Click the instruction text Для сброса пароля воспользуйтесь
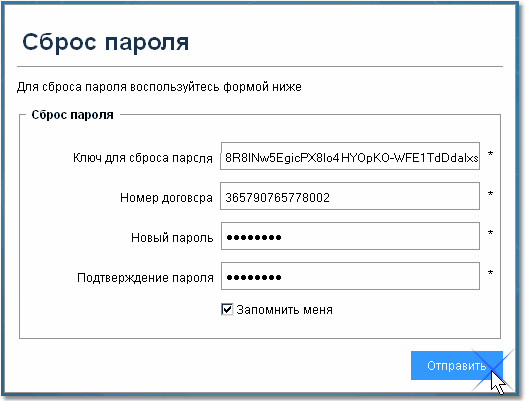 point(119,87)
